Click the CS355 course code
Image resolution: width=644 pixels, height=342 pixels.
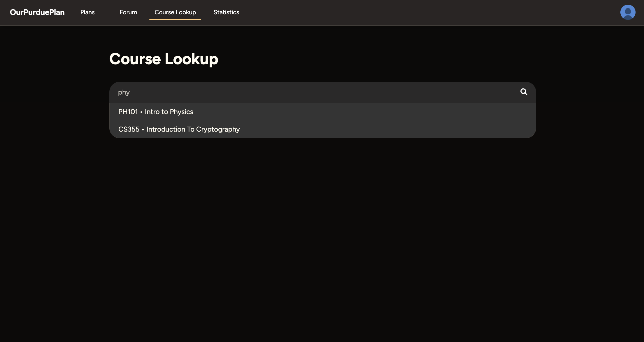pos(129,129)
